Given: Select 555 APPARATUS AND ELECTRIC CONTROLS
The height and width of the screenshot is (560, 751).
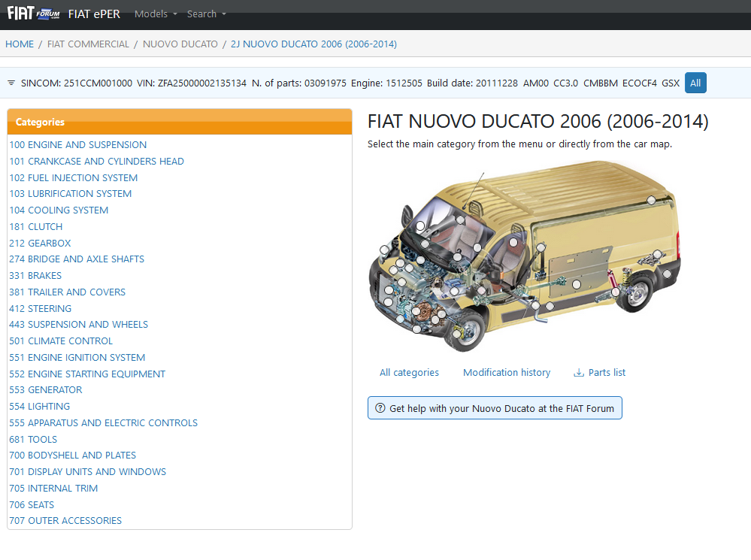Looking at the screenshot, I should (x=104, y=423).
